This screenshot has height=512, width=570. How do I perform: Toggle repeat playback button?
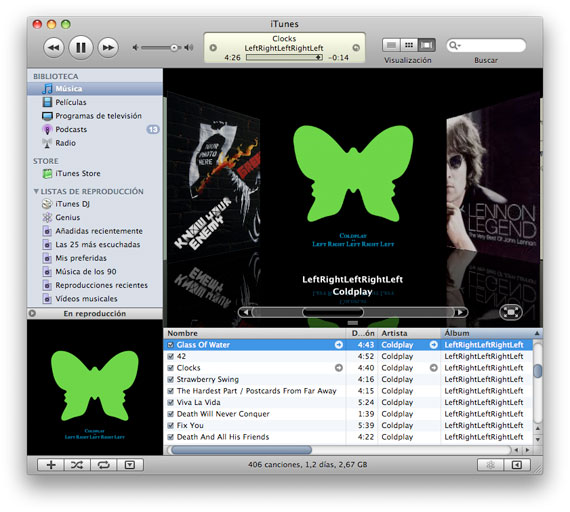pyautogui.click(x=104, y=465)
